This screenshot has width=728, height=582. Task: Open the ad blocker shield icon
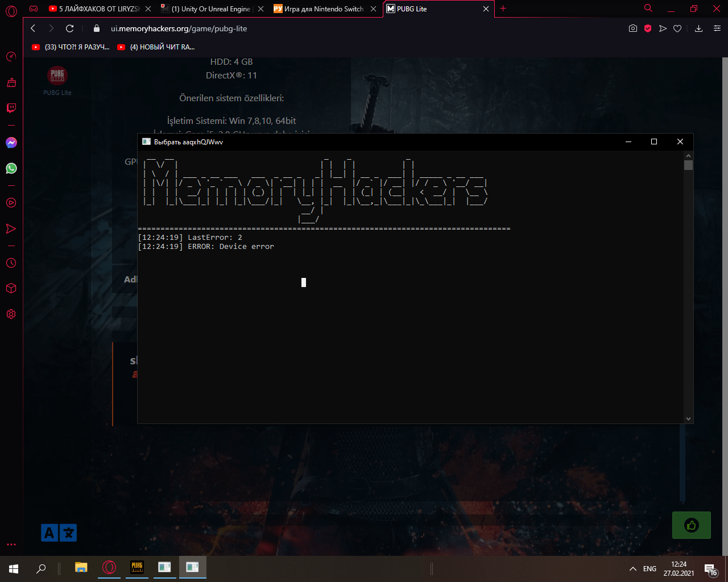click(648, 28)
